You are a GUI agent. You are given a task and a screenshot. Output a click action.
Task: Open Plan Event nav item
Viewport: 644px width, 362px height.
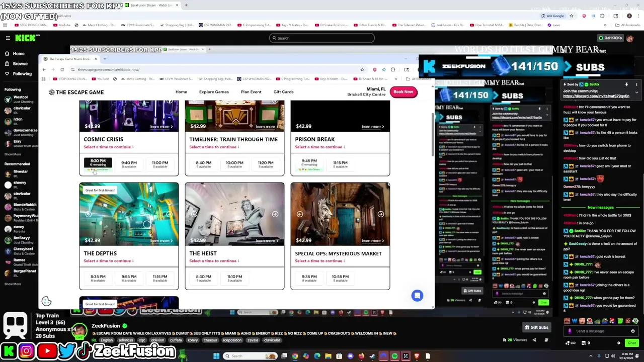pyautogui.click(x=251, y=92)
